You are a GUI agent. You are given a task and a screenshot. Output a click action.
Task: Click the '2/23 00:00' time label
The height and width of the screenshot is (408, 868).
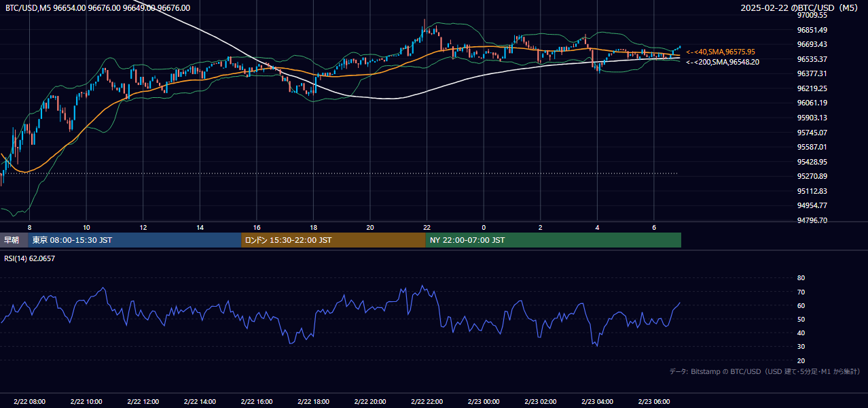click(x=484, y=402)
